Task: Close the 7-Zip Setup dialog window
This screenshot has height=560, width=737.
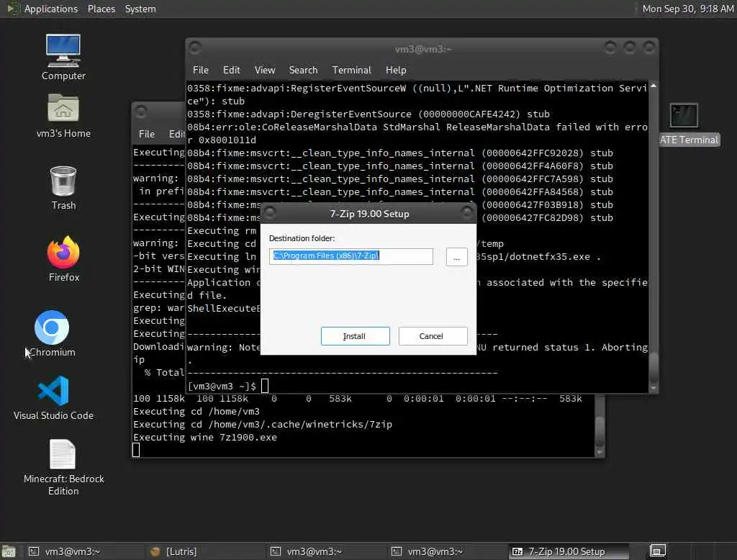Action: (x=467, y=213)
